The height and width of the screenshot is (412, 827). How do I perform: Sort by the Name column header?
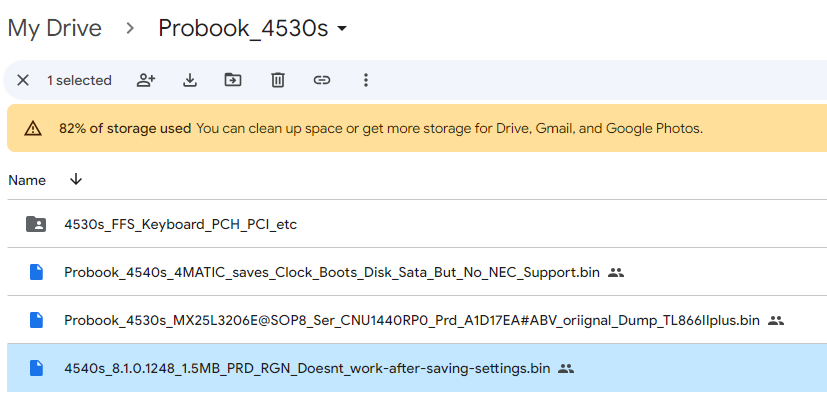click(x=27, y=180)
